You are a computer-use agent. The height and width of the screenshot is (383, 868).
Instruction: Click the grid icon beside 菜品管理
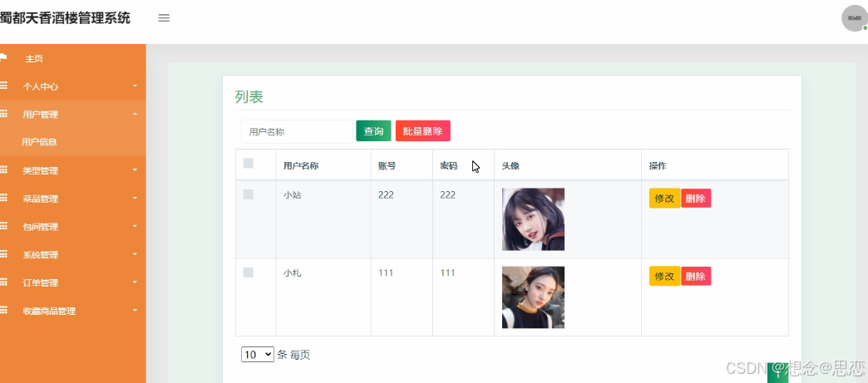pyautogui.click(x=3, y=198)
